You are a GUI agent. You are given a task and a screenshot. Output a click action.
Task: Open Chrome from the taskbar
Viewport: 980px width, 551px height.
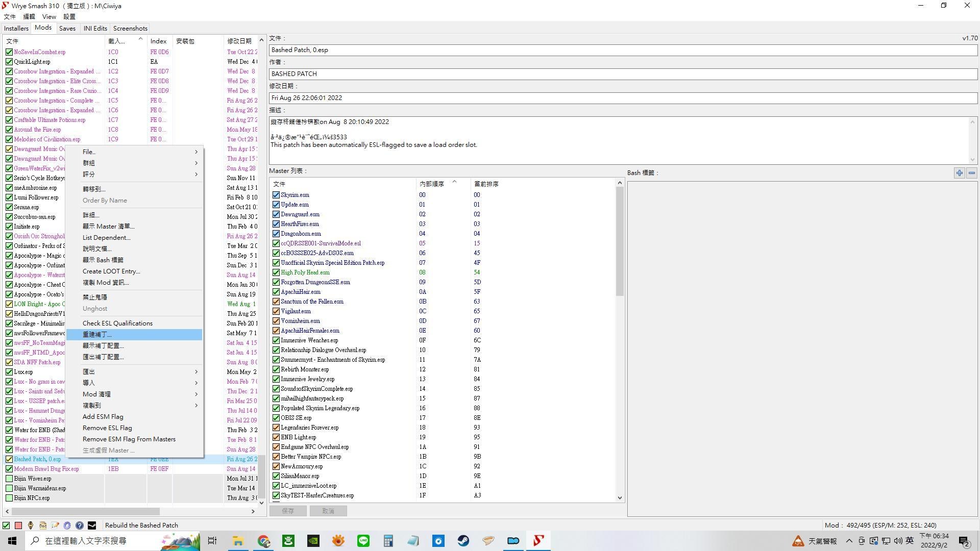[x=263, y=541]
